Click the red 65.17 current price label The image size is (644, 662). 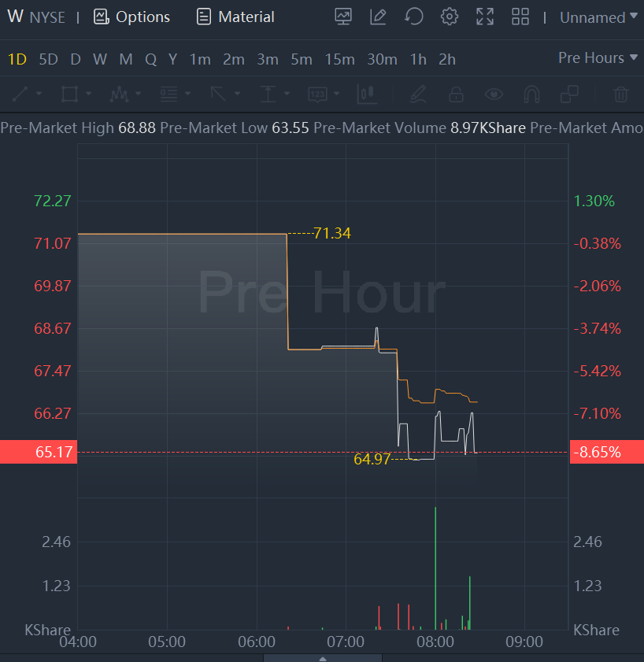click(x=39, y=453)
